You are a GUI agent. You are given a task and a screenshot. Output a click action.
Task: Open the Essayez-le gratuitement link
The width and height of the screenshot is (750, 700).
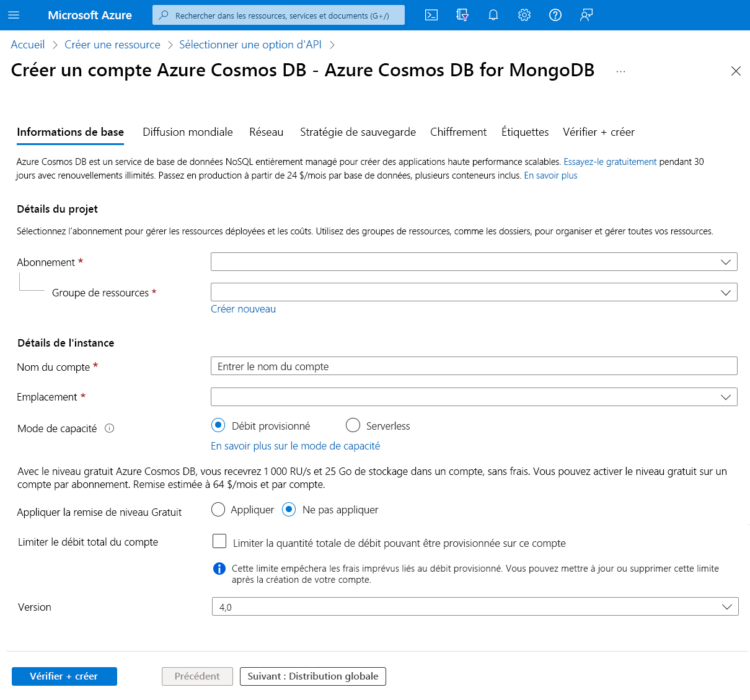[x=610, y=162]
